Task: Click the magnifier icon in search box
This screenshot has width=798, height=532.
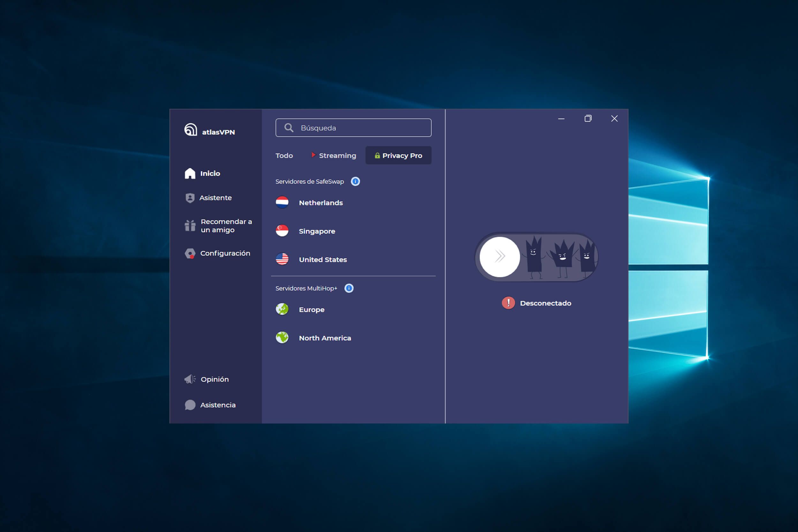Action: tap(289, 128)
